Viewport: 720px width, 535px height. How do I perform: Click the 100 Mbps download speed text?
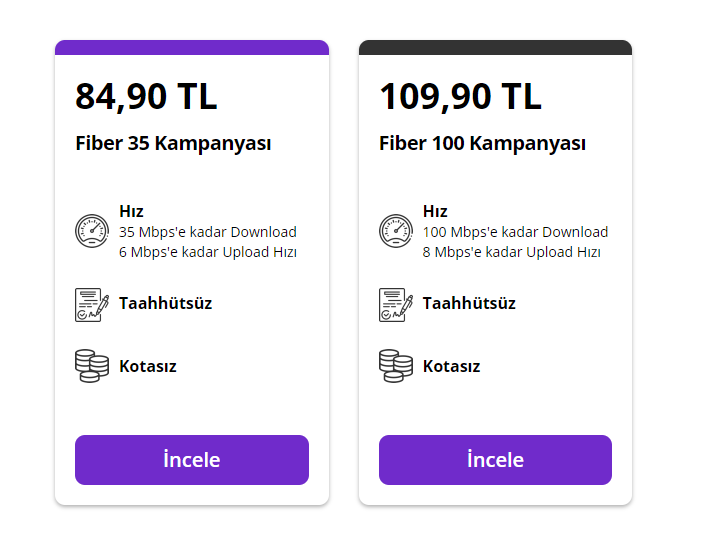tap(515, 232)
